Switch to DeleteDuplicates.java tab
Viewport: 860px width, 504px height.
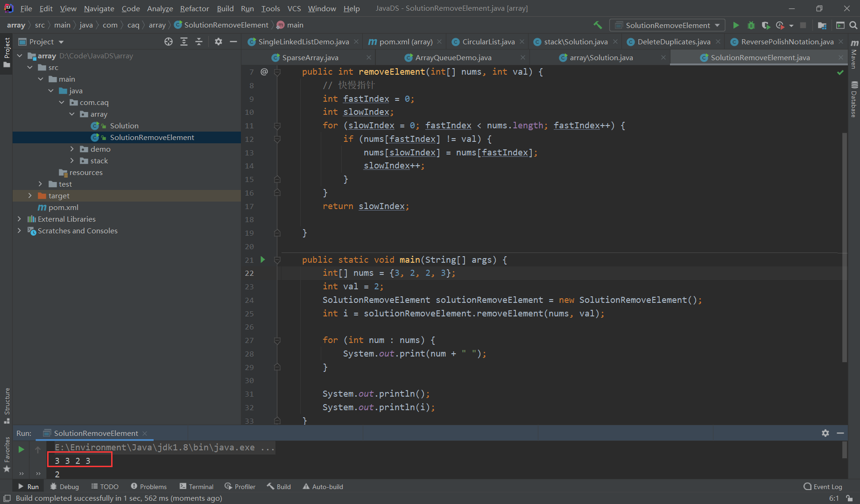point(674,42)
